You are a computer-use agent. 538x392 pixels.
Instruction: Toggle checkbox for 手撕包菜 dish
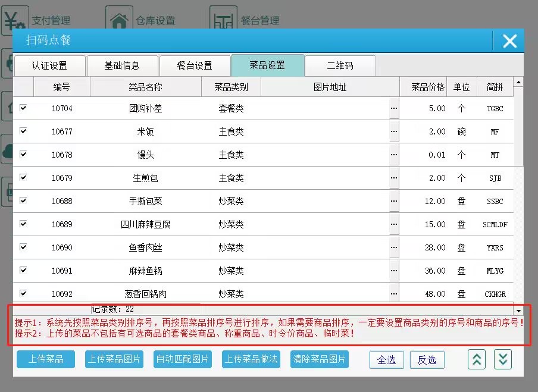[x=23, y=201]
